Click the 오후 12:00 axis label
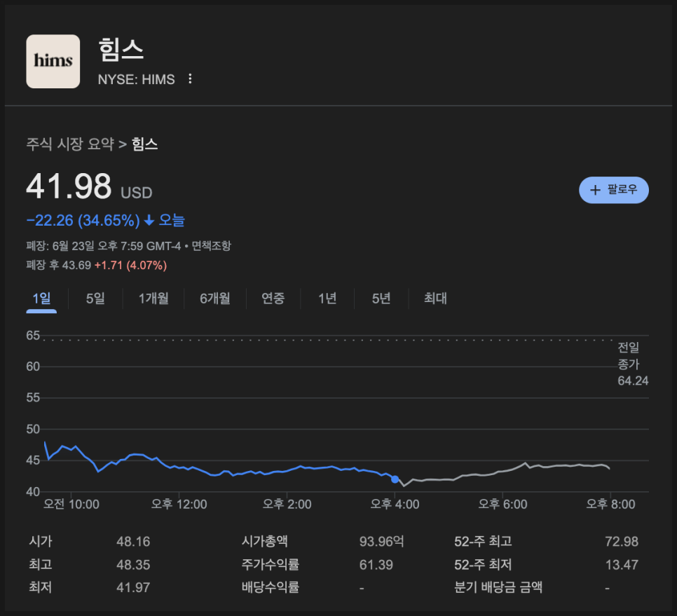The width and height of the screenshot is (677, 616). point(179,504)
